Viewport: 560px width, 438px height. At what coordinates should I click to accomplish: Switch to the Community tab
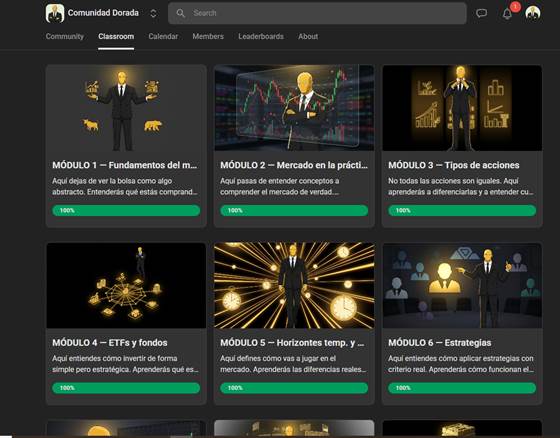[65, 36]
